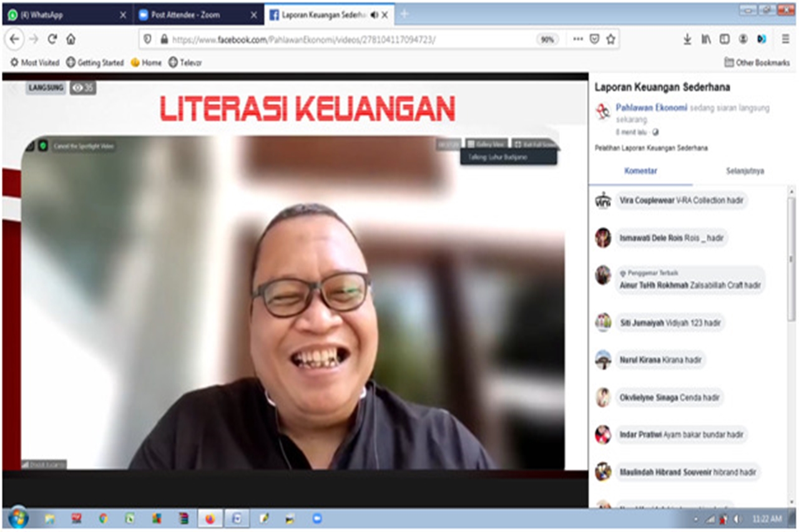799x532 pixels.
Task: Close the Post Attendee - Zoom tab
Action: click(253, 14)
